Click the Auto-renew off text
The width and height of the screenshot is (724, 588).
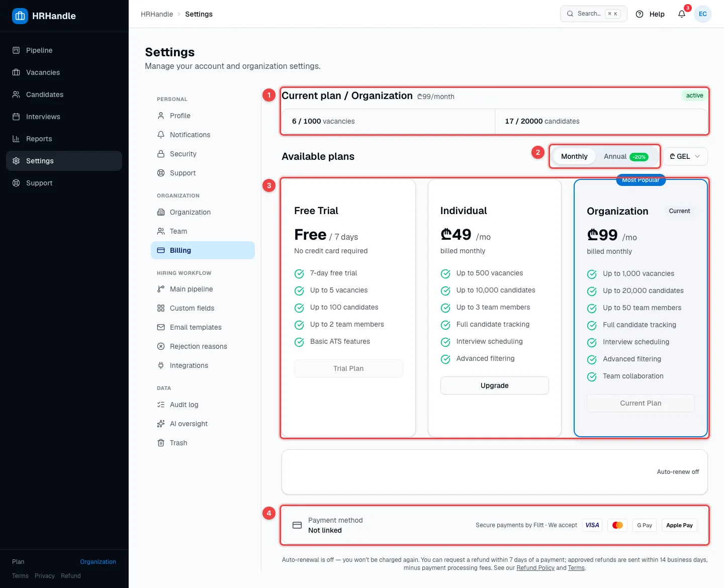(678, 472)
